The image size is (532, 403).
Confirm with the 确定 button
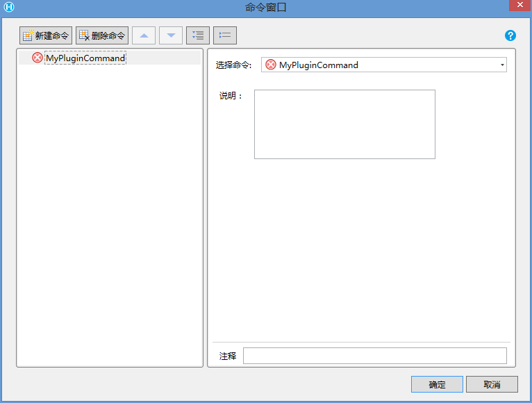pos(437,384)
